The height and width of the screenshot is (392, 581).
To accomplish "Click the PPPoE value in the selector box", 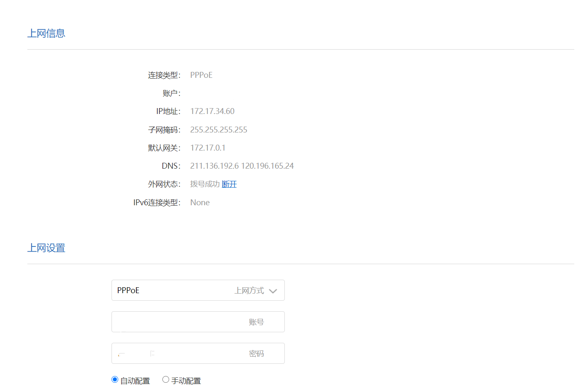I will coord(127,290).
